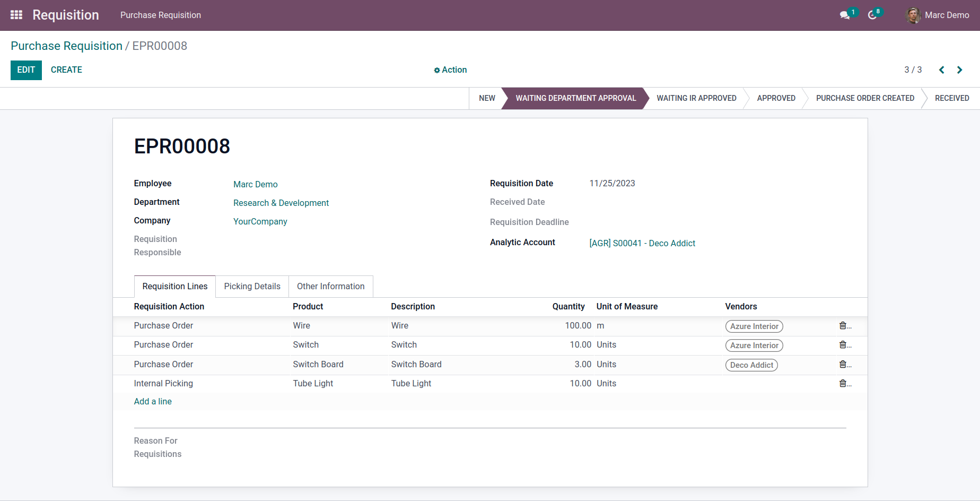
Task: Click the 100.00 quantity cell
Action: tap(578, 325)
